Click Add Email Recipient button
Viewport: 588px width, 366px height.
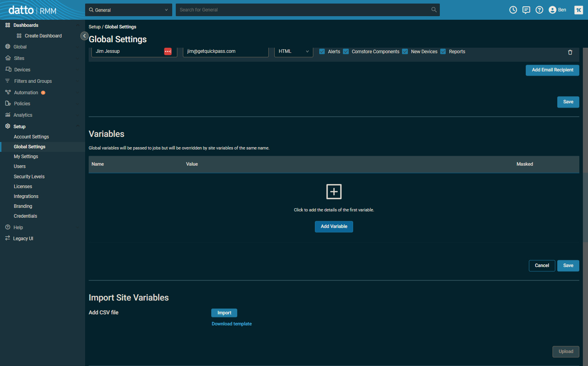pos(553,70)
